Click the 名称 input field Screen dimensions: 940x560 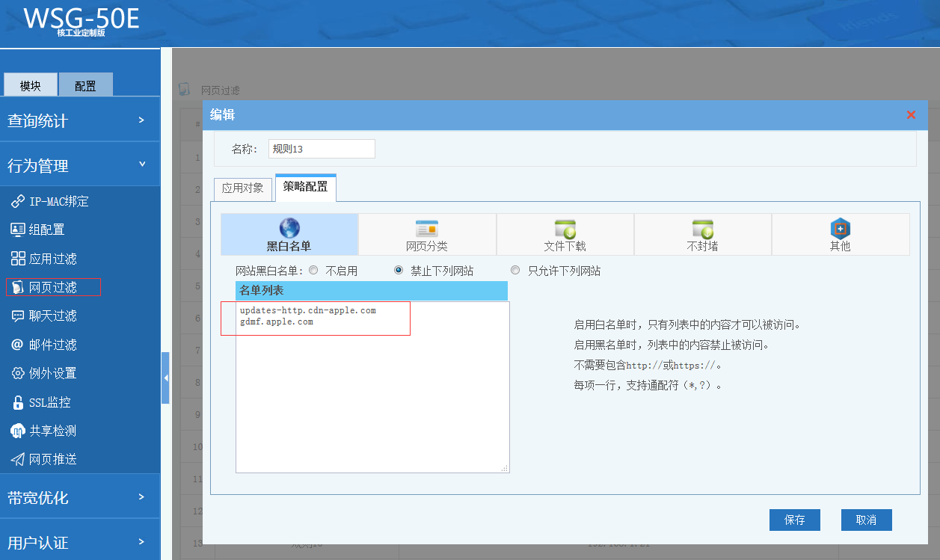coord(322,149)
